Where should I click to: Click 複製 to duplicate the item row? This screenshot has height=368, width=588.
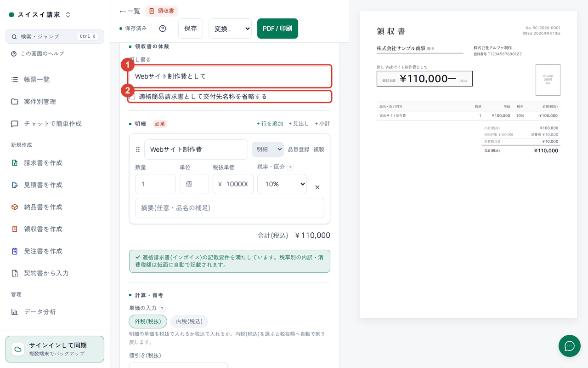pos(319,149)
